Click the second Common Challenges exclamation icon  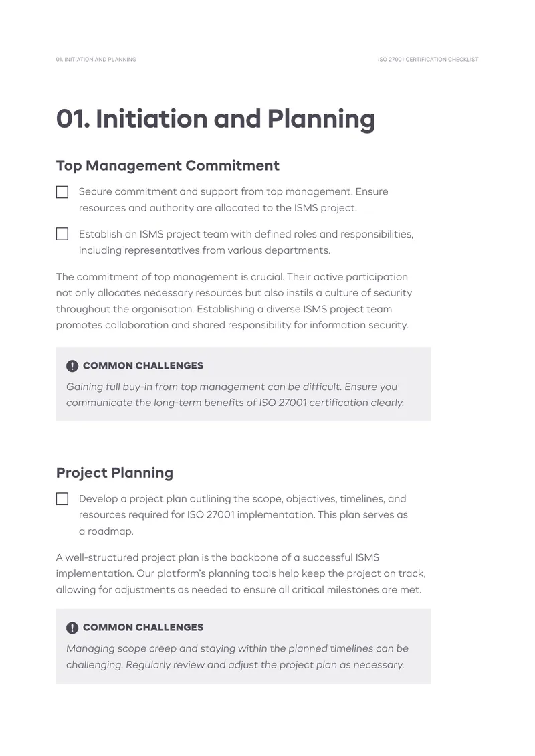[72, 628]
